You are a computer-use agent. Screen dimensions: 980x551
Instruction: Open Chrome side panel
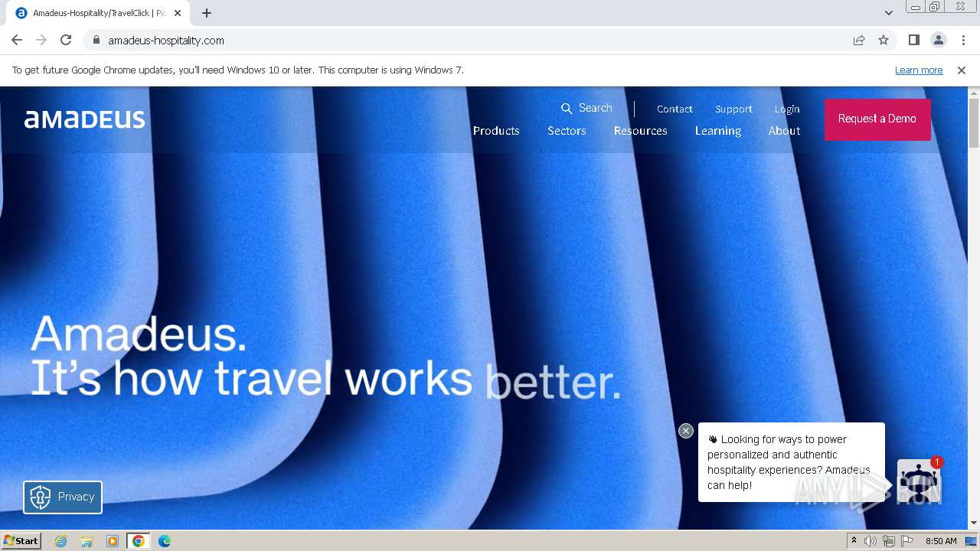tap(913, 40)
